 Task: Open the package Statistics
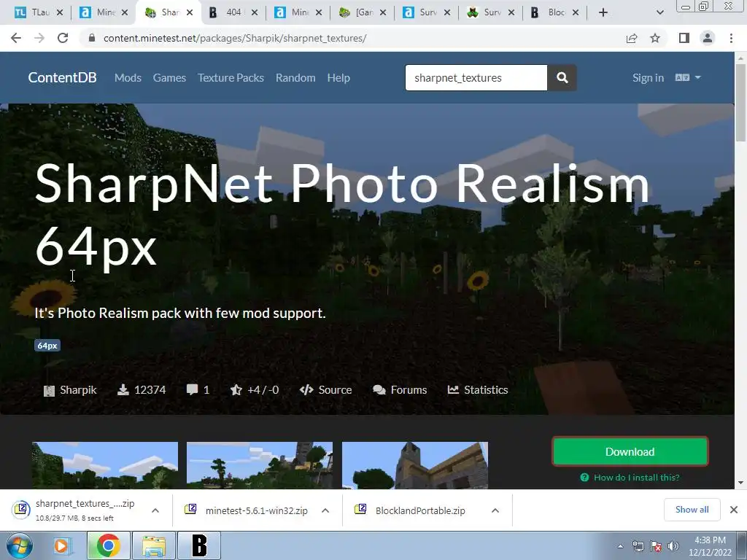point(478,390)
